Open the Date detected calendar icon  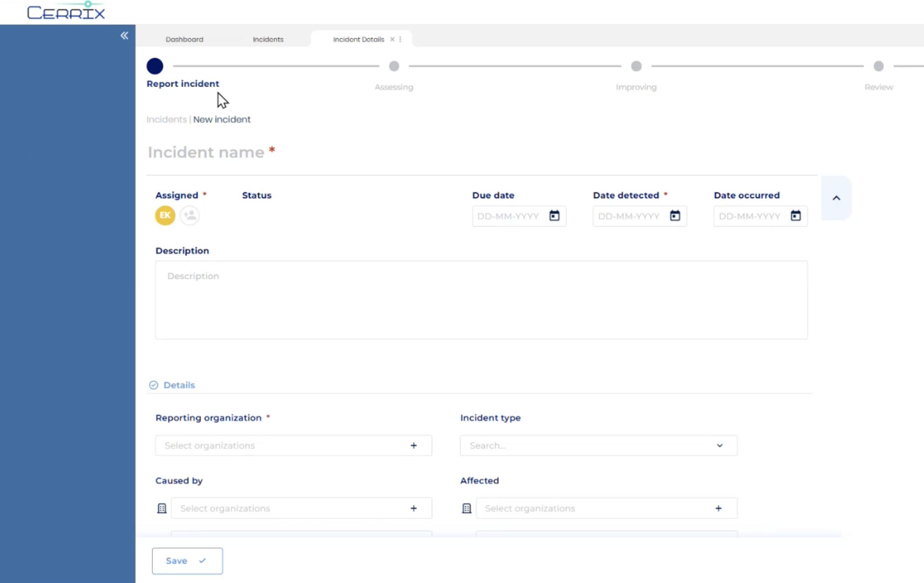(675, 215)
